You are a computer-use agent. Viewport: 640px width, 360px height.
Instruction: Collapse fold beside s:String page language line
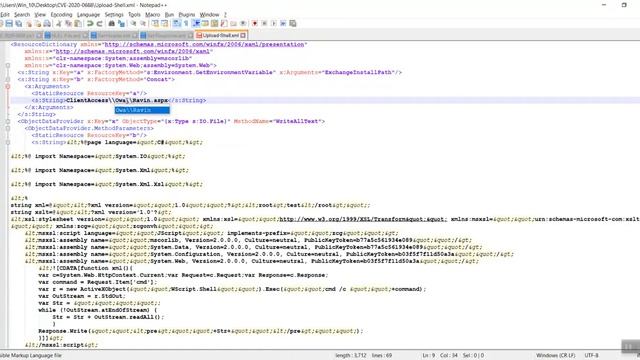tap(8, 142)
